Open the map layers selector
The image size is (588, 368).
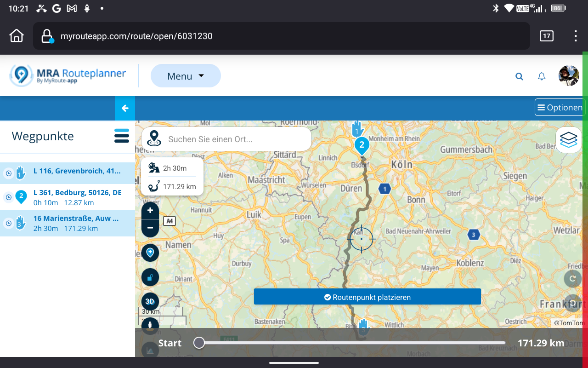point(569,140)
